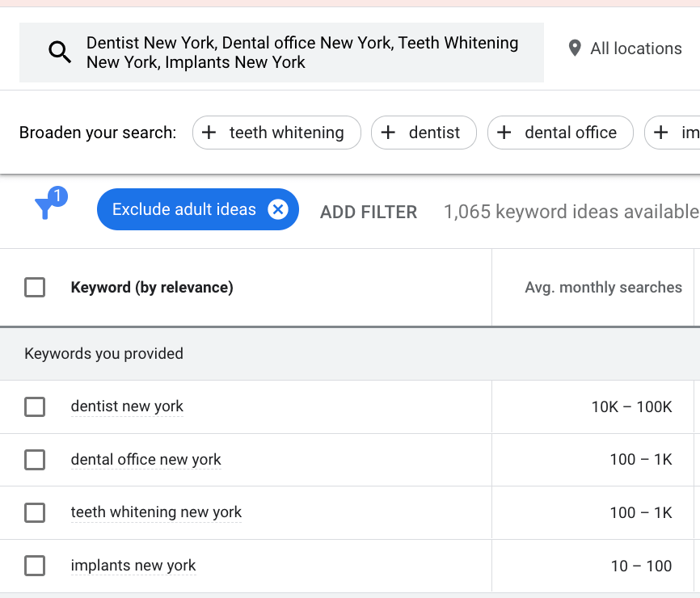The height and width of the screenshot is (598, 700).
Task: Toggle the select-all keywords checkbox
Action: click(35, 288)
